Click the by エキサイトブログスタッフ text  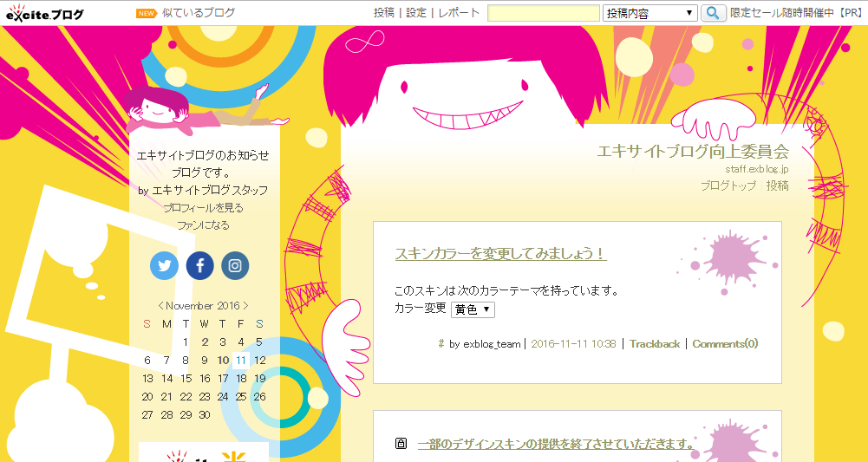203,191
